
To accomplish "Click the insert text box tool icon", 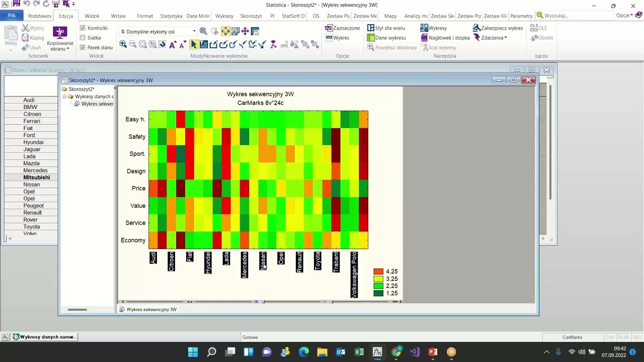I will coord(204,44).
